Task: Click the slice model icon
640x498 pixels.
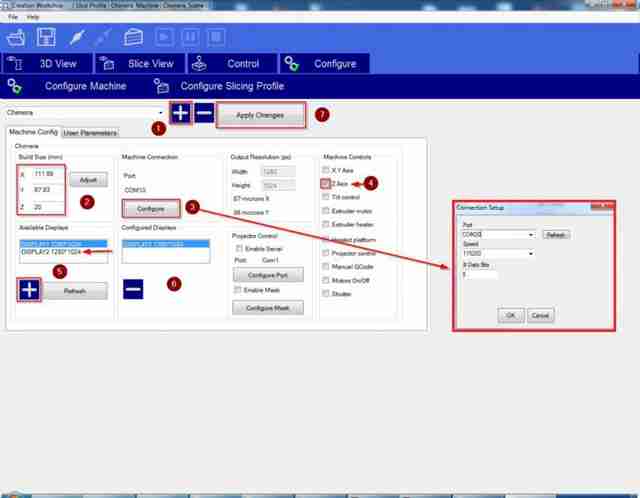Action: pos(133,38)
